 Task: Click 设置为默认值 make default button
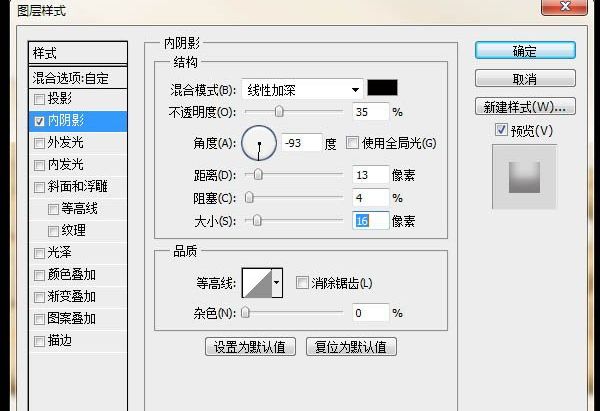coord(250,347)
